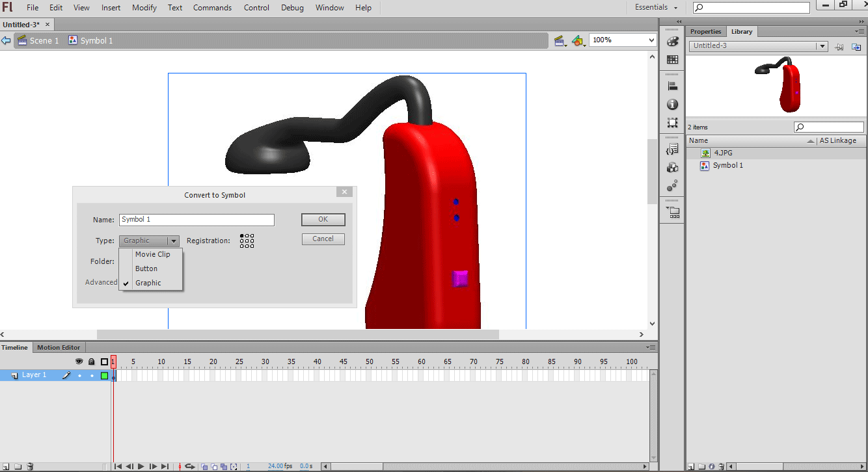This screenshot has width=868, height=472.
Task: Click the Delete layer trash icon in timeline
Action: (x=30, y=466)
